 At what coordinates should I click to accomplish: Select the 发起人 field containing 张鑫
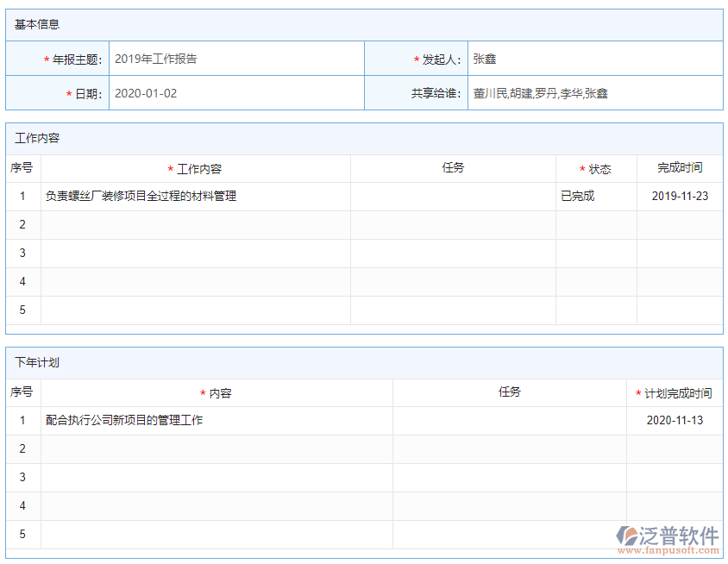click(x=594, y=60)
